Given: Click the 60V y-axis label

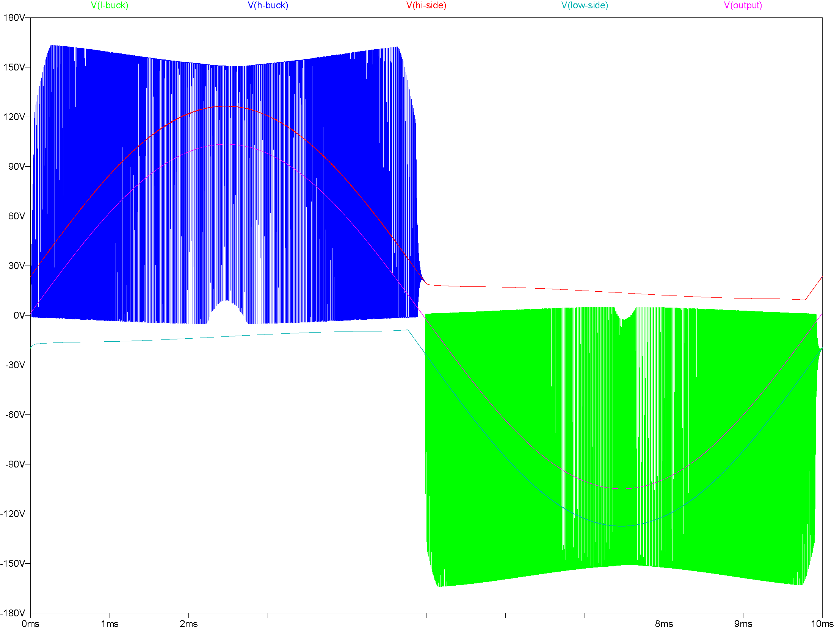Looking at the screenshot, I should 17,216.
